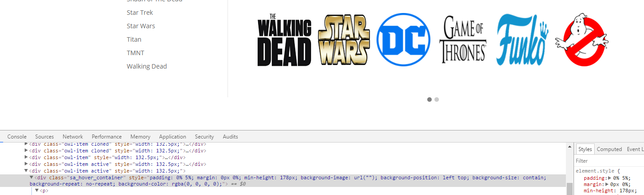The width and height of the screenshot is (644, 195).
Task: Click the scrollbar thumb of Elements panel
Action: pyautogui.click(x=569, y=189)
